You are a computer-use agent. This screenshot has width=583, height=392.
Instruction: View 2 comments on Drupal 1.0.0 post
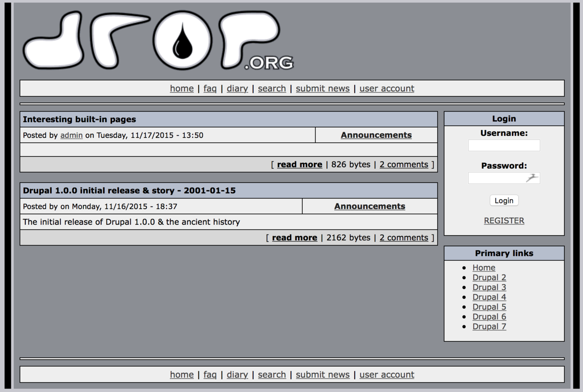pyautogui.click(x=404, y=237)
